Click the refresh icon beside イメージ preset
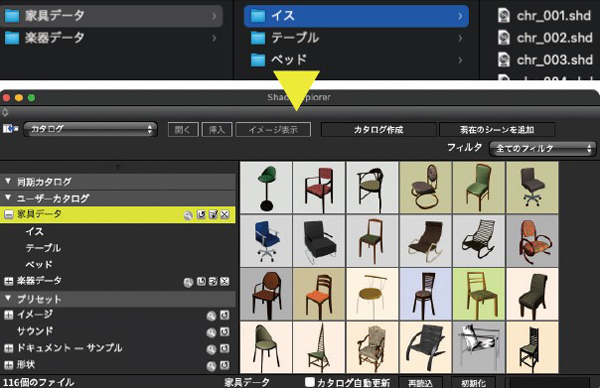This screenshot has width=600, height=388. click(x=225, y=315)
